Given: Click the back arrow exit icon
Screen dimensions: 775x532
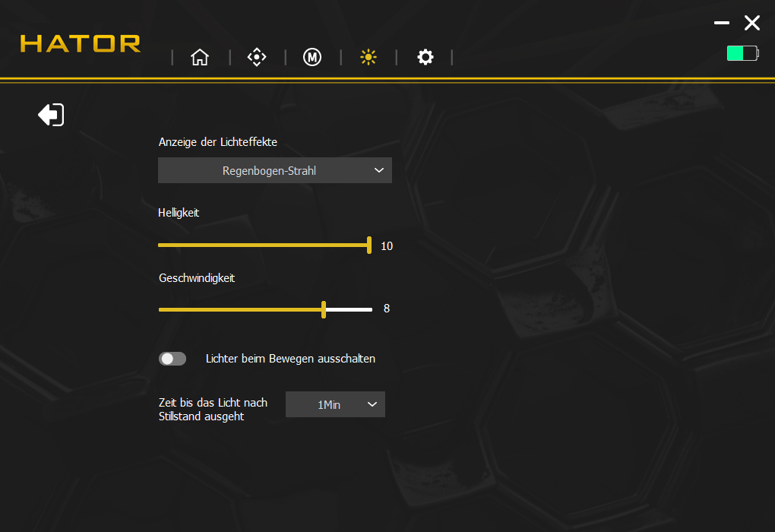Looking at the screenshot, I should pos(51,115).
